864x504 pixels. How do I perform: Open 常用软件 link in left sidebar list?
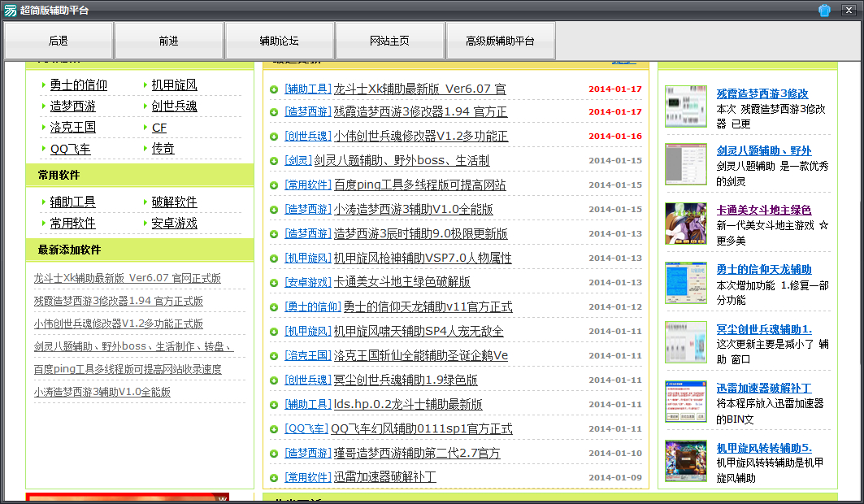(x=72, y=223)
